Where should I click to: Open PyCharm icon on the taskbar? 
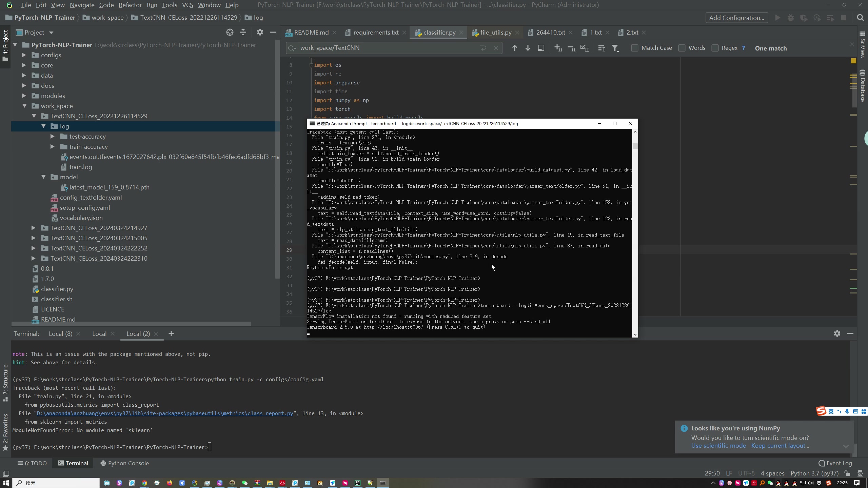(357, 483)
